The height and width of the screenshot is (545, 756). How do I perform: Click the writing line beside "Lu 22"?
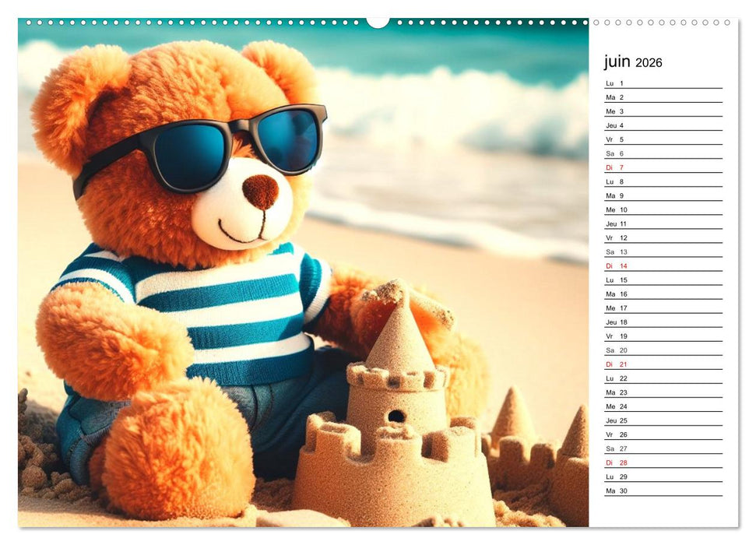(685, 378)
